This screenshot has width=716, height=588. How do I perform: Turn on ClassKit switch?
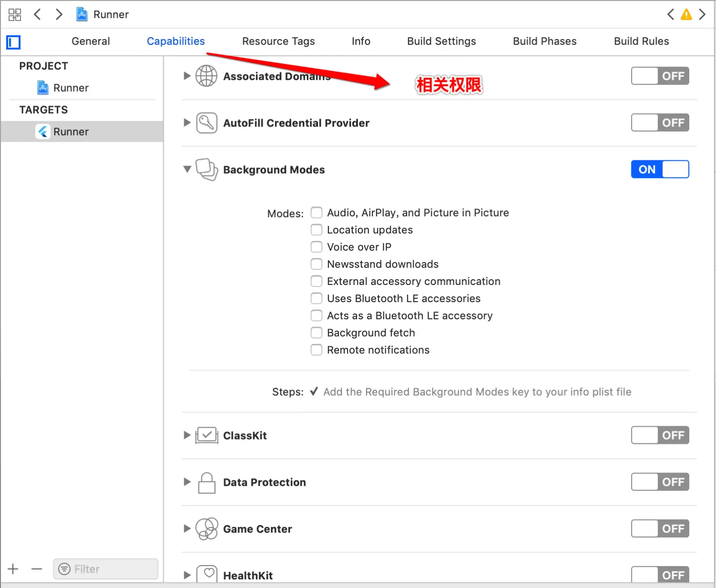tap(660, 435)
